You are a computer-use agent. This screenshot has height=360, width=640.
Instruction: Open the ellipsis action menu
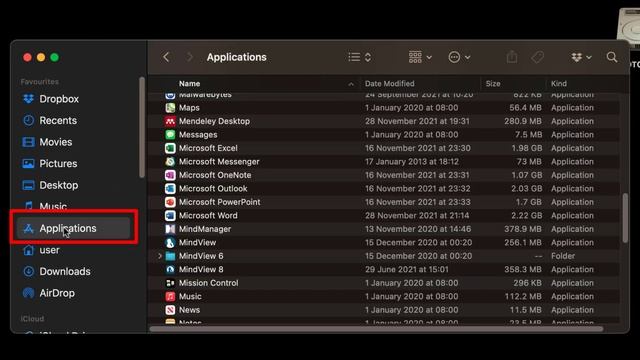click(x=459, y=57)
